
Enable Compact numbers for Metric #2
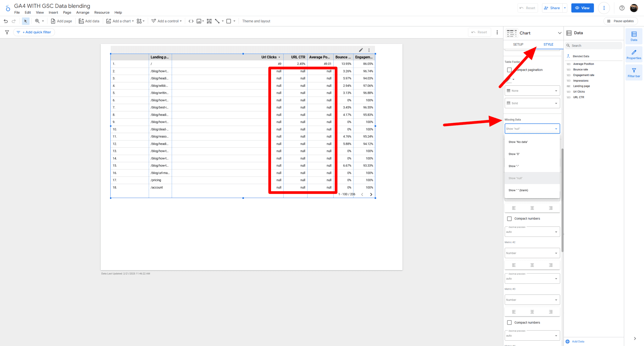click(x=510, y=218)
